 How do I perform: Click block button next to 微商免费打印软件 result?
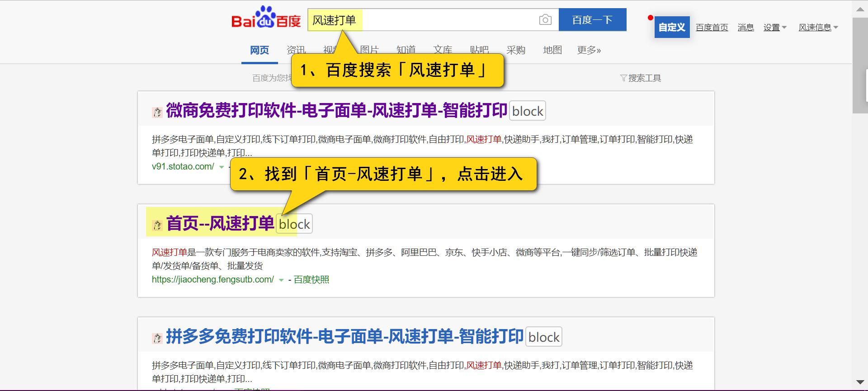[528, 111]
